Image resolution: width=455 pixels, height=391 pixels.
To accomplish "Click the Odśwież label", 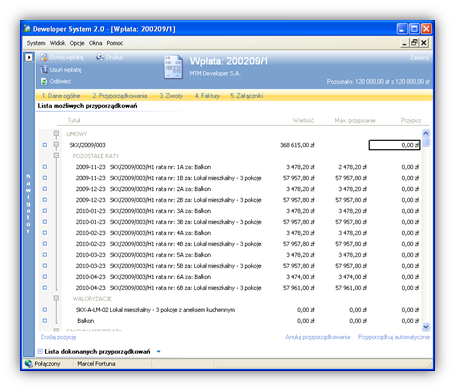I will point(60,81).
